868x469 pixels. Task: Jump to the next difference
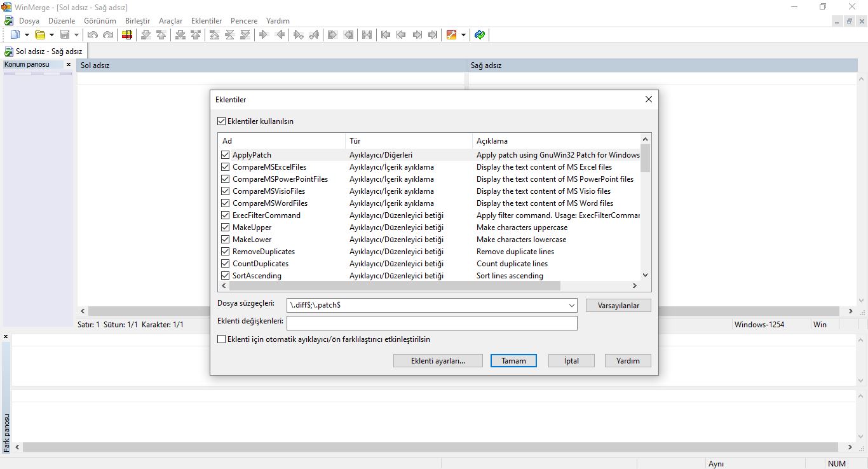pyautogui.click(x=146, y=34)
